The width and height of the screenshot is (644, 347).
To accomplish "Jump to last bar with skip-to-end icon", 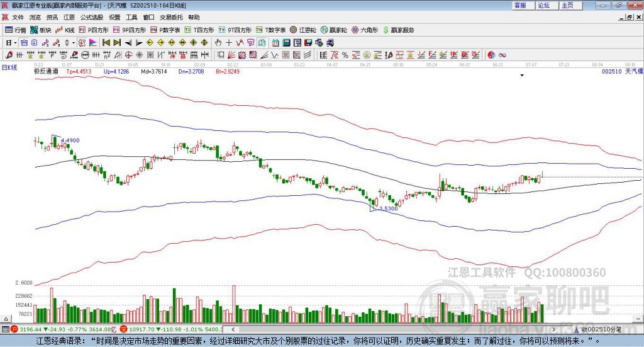I will coord(117,43).
